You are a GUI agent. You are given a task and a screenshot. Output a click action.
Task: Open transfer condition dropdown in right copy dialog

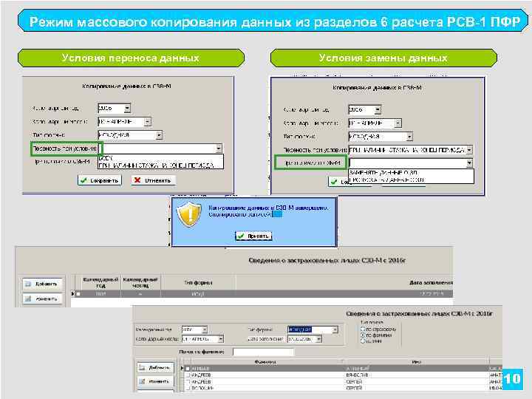(x=469, y=149)
